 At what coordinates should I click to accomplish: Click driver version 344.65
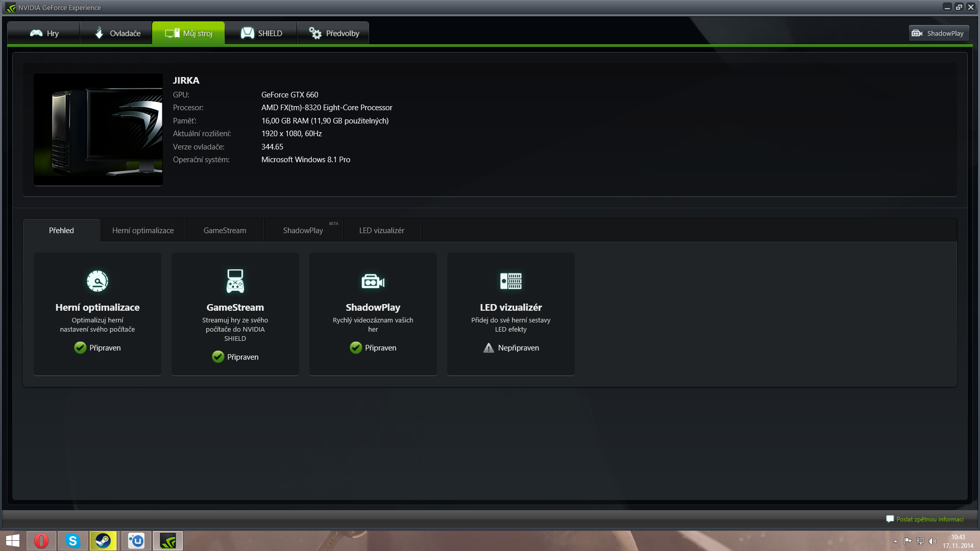tap(272, 147)
